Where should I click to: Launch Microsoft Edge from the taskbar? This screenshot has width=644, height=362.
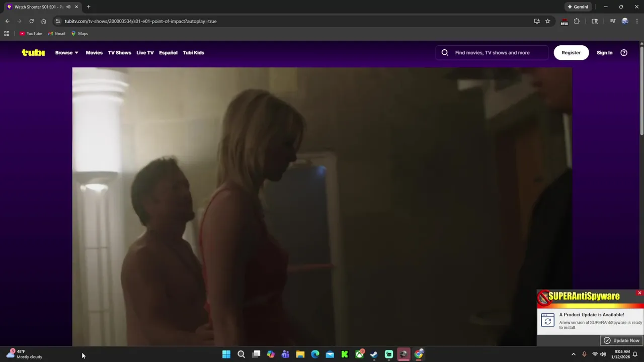315,354
